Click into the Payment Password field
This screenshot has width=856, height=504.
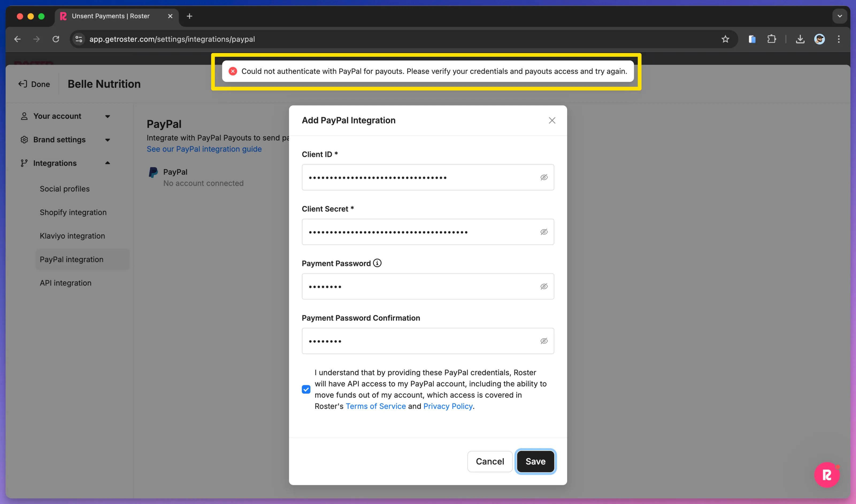428,286
